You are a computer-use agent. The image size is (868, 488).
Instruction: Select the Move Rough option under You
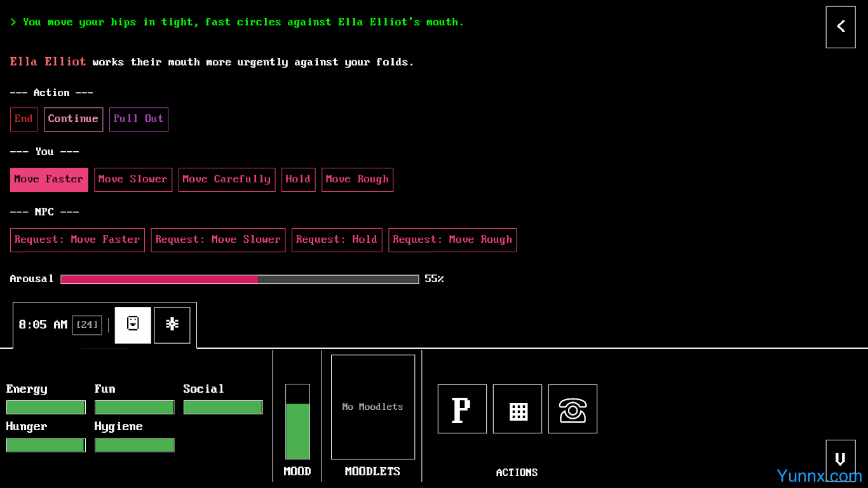357,180
